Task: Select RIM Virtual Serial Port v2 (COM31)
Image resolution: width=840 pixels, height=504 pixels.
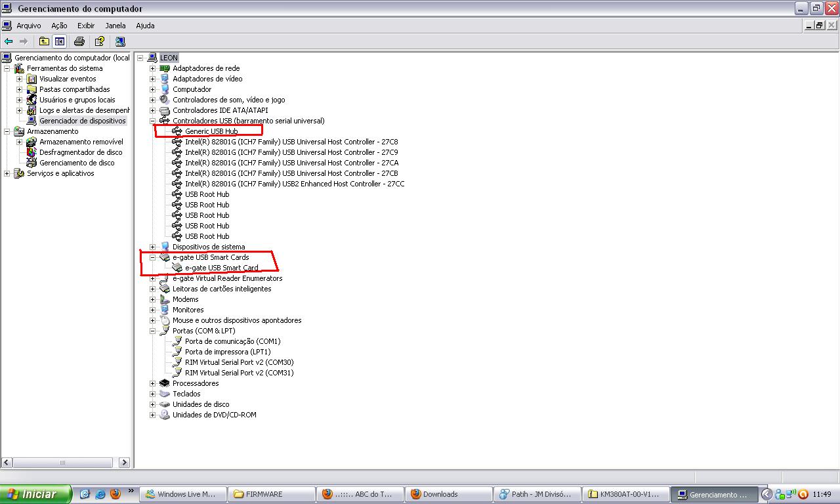Action: point(239,373)
